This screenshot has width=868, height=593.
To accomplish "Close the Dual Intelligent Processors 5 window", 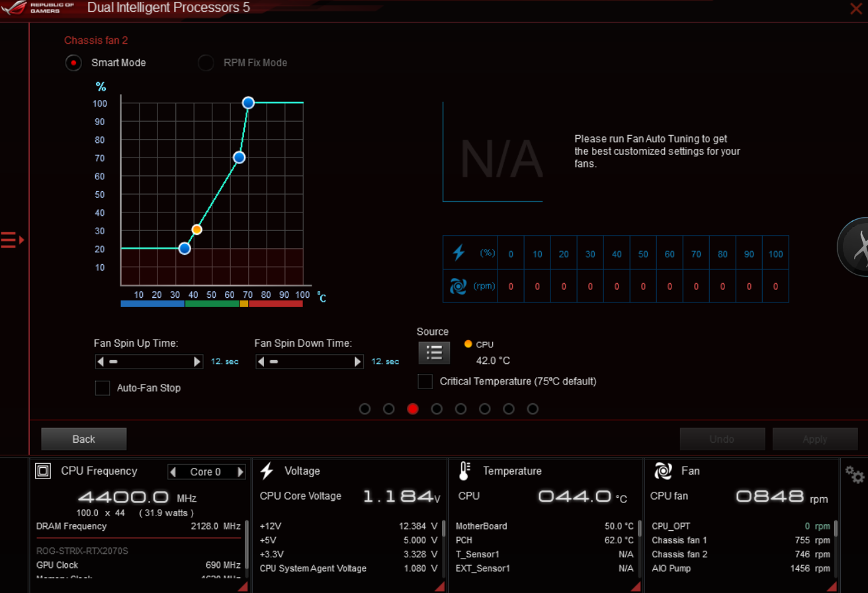I will click(855, 9).
